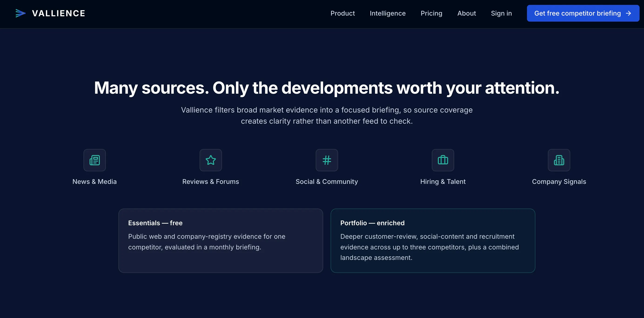Screen dimensions: 644x318
Task: Click the Hiring & Talent label
Action: 443,182
